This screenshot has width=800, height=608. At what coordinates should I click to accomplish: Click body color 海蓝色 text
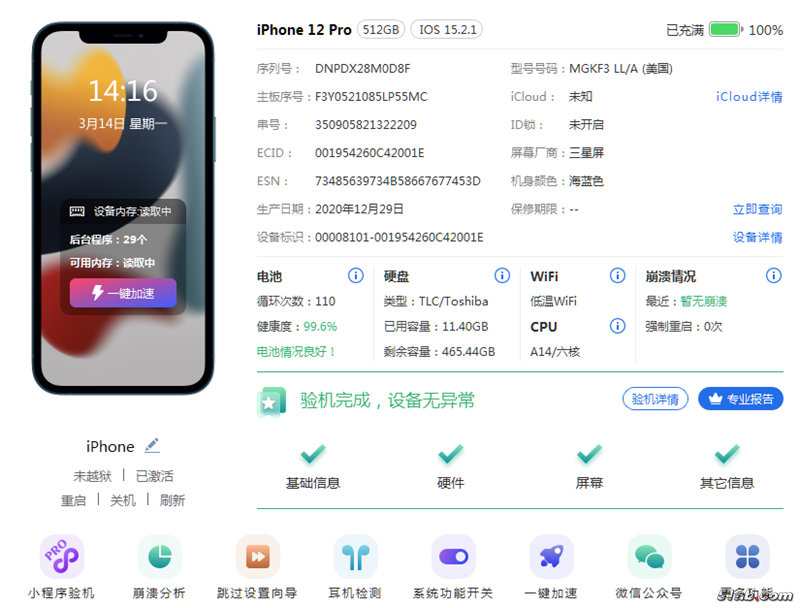587,181
